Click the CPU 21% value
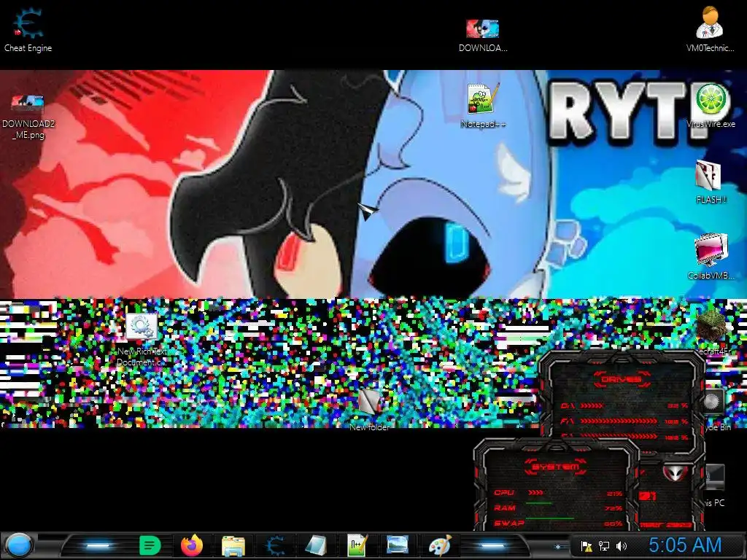This screenshot has height=560, width=747. [x=614, y=494]
